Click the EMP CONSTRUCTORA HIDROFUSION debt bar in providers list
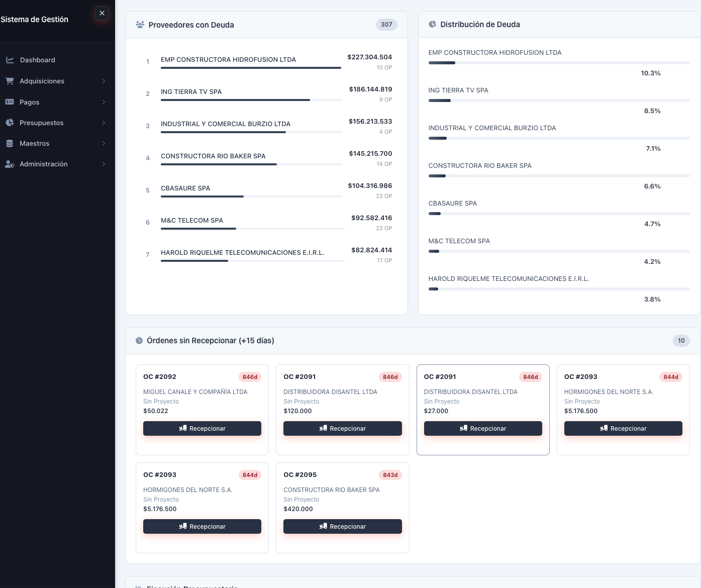Viewport: 701px width, 588px height. 251,68
